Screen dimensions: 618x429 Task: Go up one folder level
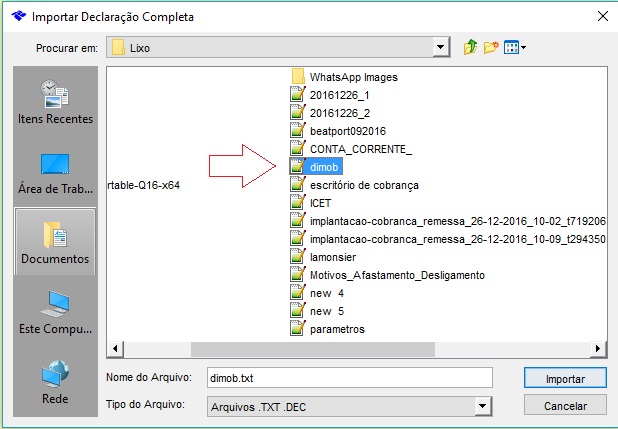(x=471, y=47)
